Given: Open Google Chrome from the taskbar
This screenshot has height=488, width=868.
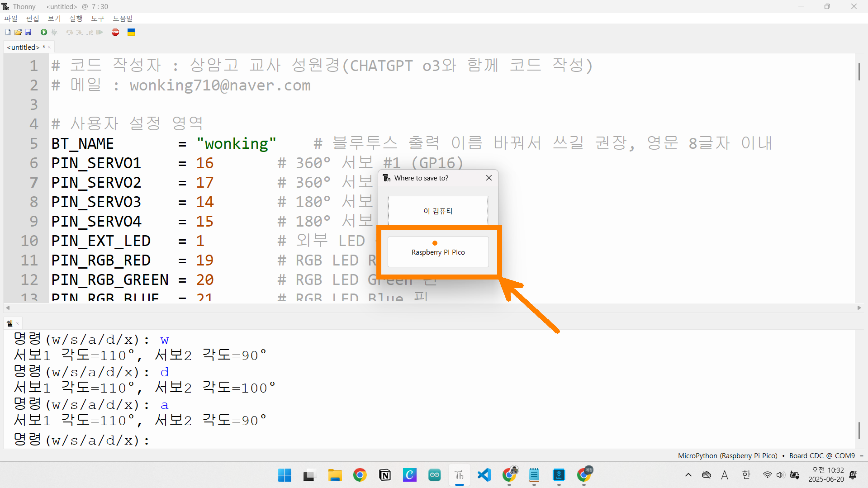Looking at the screenshot, I should [360, 475].
